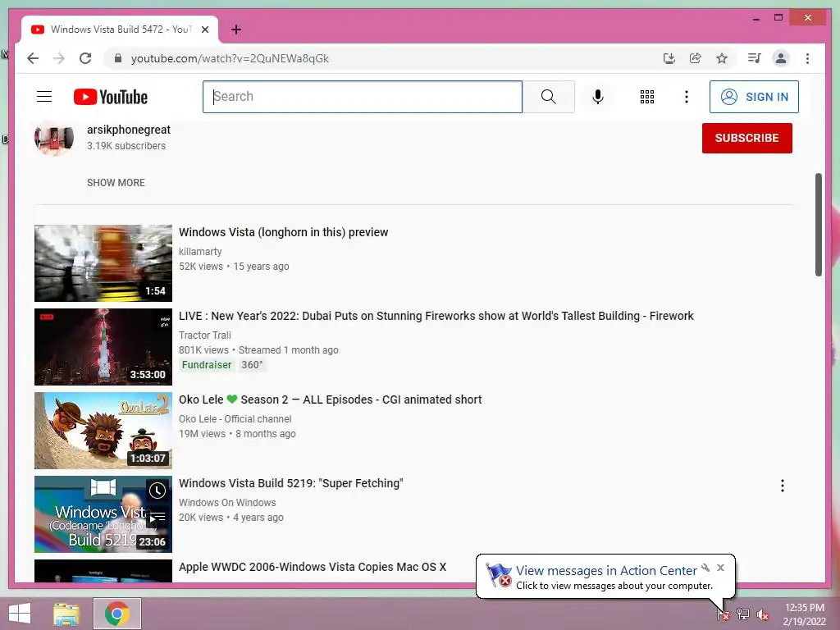Image resolution: width=840 pixels, height=630 pixels.
Task: Click the Fundraiser badge
Action: 206,365
